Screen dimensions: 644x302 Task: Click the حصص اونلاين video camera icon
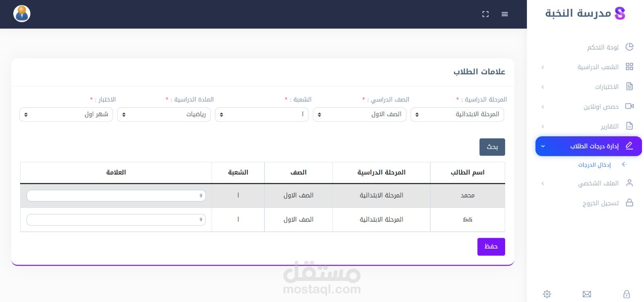click(x=630, y=106)
